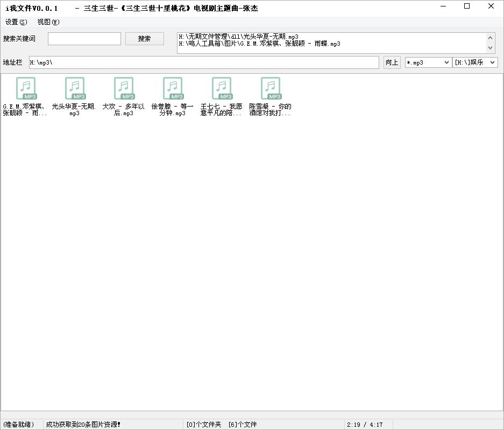The width and height of the screenshot is (504, 430).
Task: Click the [0]个文件夹 status entry
Action: click(204, 425)
